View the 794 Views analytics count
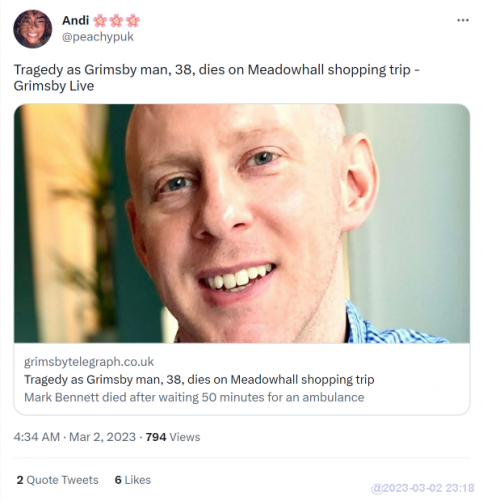Screen dimensions: 483x500 173,437
